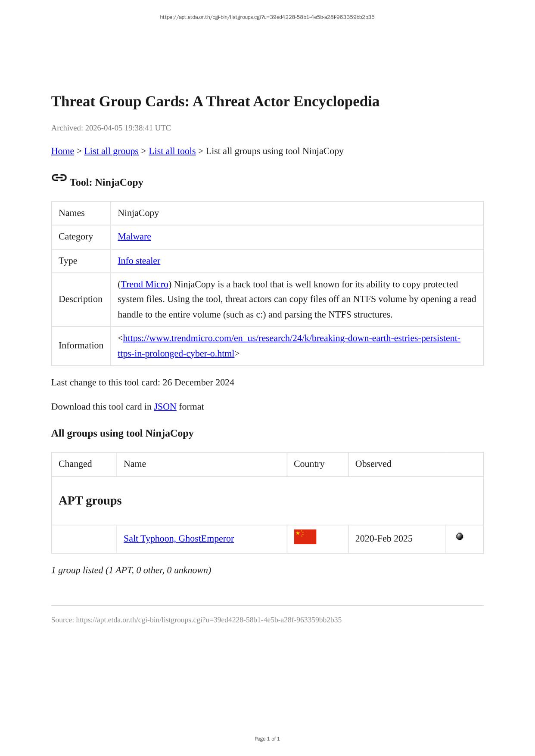
Task: Open Salt Typhoon, GhostEmperor group page
Action: pos(178,539)
